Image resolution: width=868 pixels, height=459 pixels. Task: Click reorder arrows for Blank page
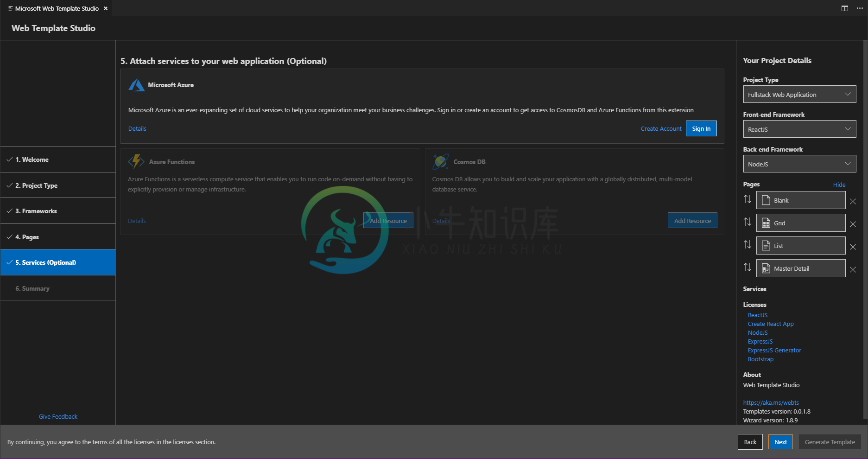[748, 199]
